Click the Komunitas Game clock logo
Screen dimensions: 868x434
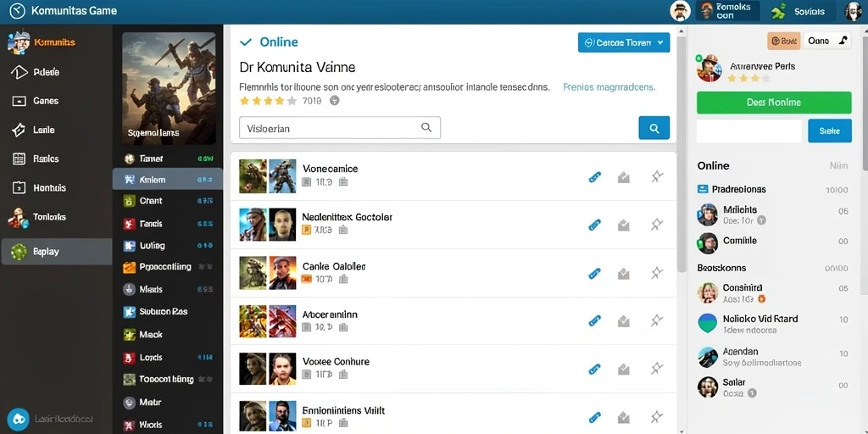click(18, 10)
